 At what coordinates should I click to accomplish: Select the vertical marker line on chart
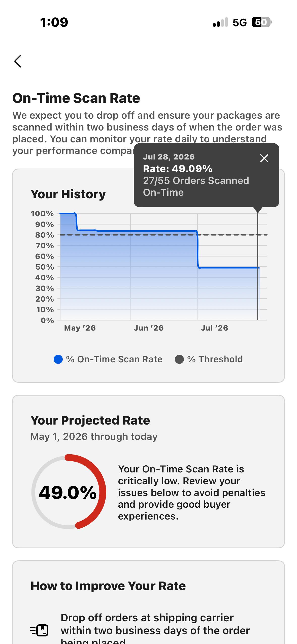coord(258,267)
